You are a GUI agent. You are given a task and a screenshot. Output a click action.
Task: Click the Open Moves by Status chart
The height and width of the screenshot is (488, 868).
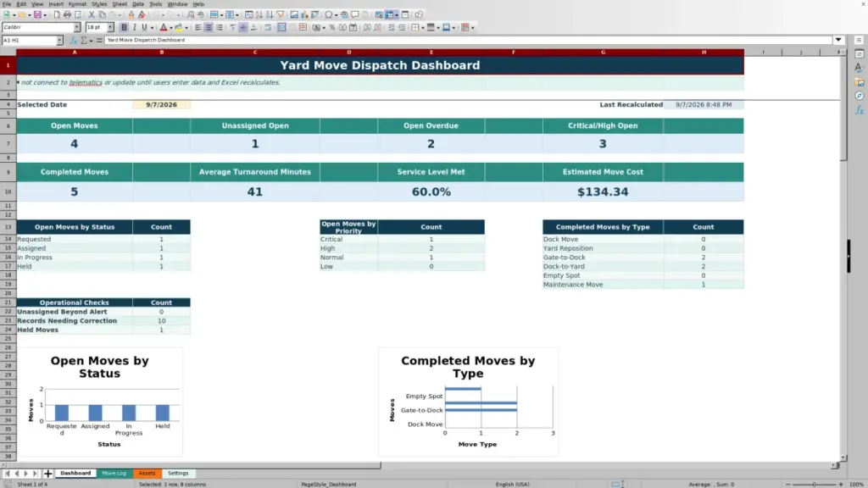coord(100,402)
